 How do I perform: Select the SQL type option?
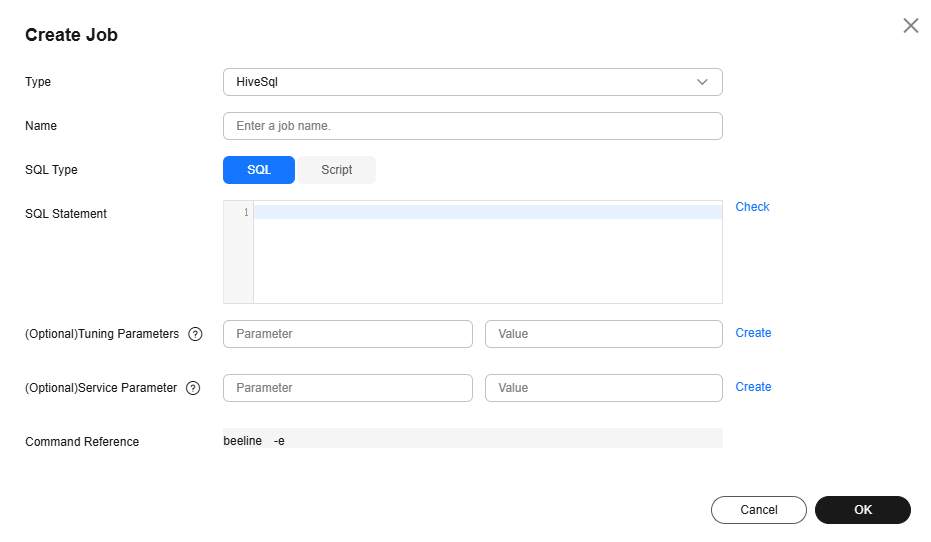(x=259, y=170)
